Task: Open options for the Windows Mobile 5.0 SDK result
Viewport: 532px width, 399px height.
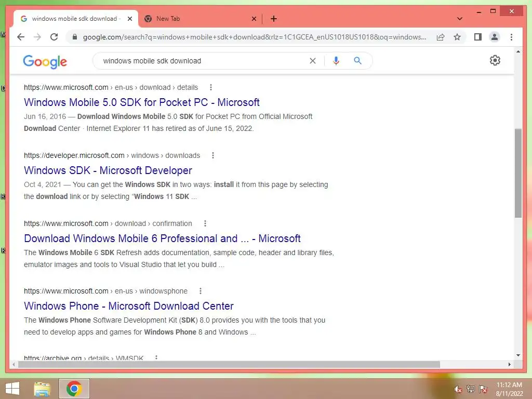Action: tap(211, 87)
